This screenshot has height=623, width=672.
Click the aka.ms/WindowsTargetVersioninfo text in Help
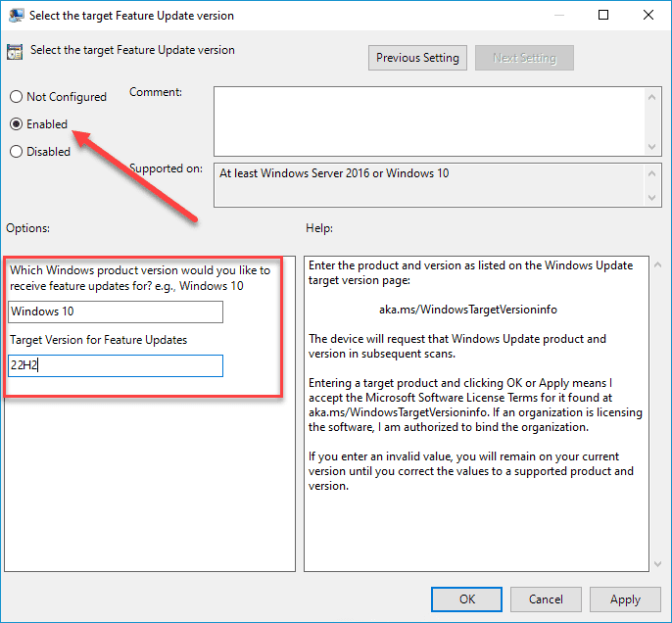coord(468,310)
